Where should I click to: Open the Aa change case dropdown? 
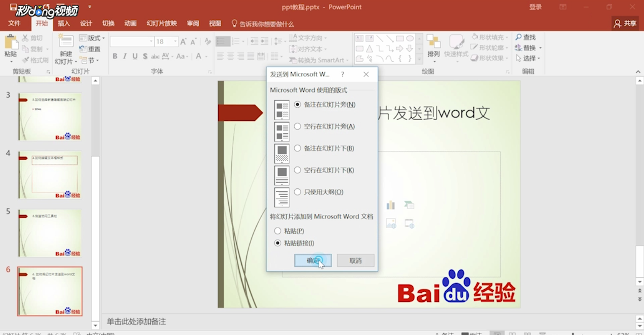182,56
